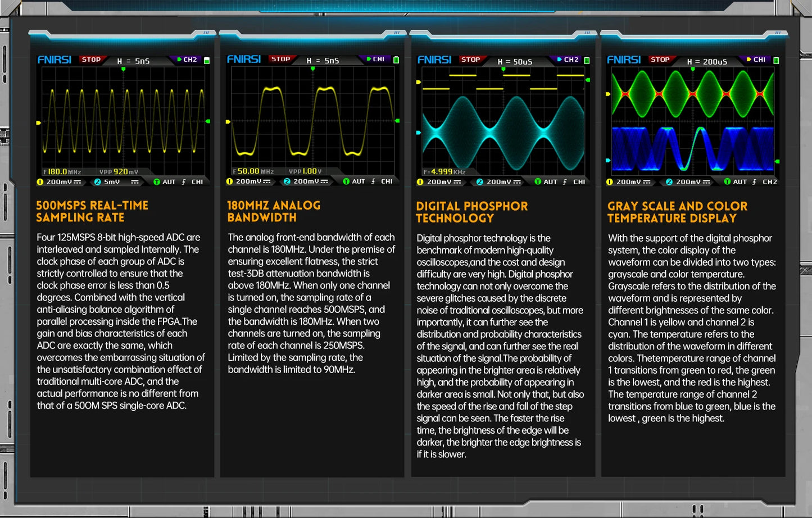Click the FNIRSI logo on the first screen

pos(55,60)
